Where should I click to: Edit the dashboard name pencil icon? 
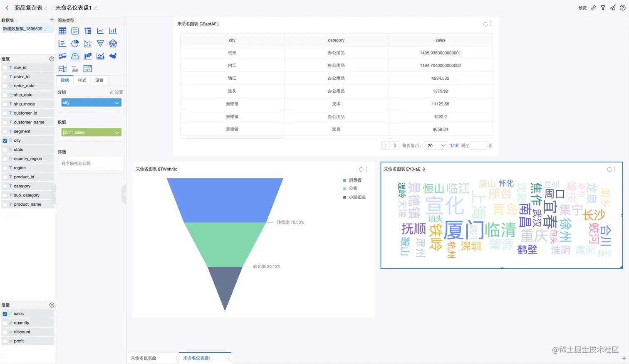click(x=96, y=8)
